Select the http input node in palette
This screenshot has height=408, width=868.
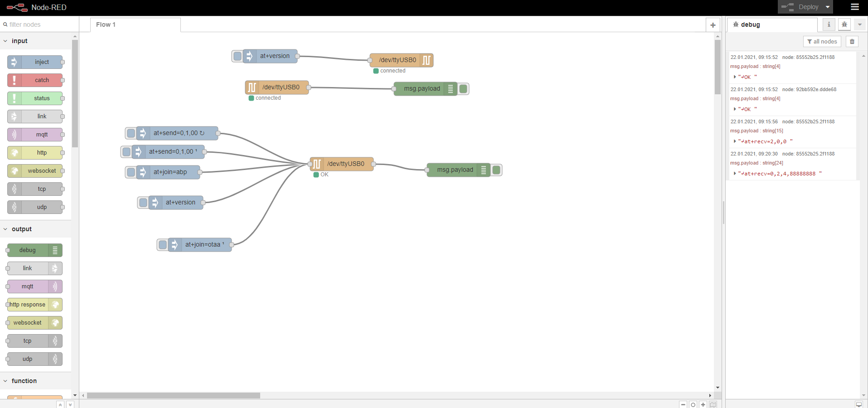coord(35,153)
